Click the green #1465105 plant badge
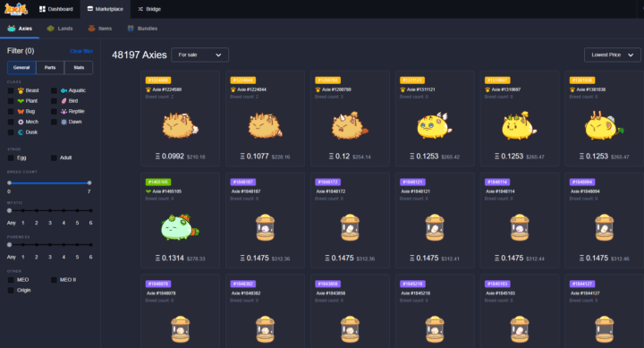Viewport: 644px width, 348px height. [158, 182]
